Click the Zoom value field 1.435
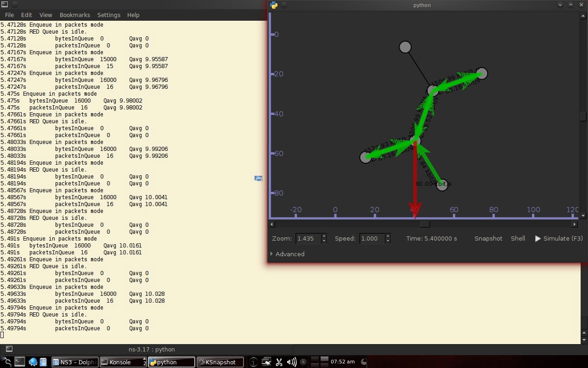The width and height of the screenshot is (588, 368). 308,238
